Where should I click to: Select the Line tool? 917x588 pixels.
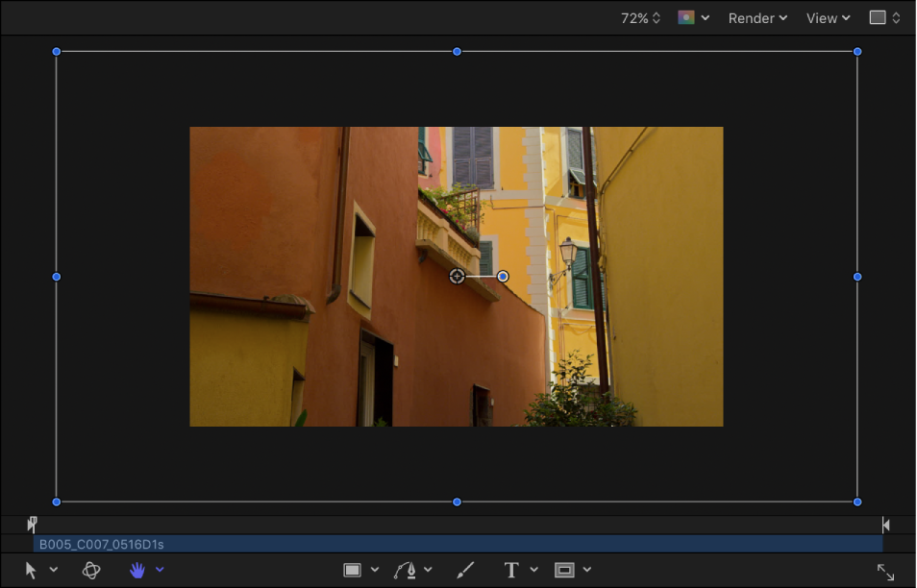point(464,569)
